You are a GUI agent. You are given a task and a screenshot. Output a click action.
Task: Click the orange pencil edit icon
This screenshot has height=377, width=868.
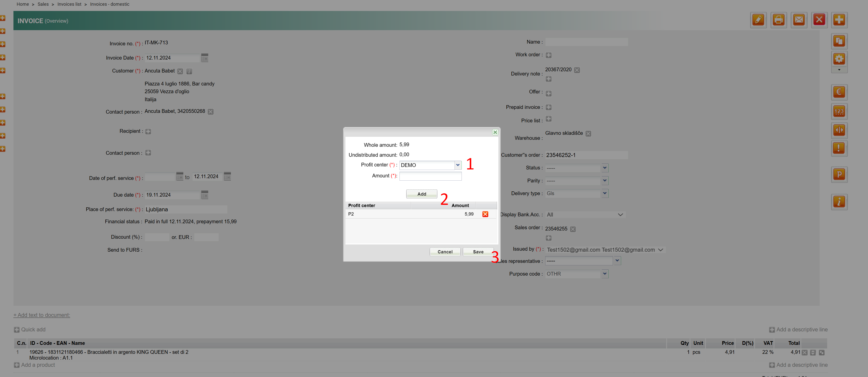(758, 20)
